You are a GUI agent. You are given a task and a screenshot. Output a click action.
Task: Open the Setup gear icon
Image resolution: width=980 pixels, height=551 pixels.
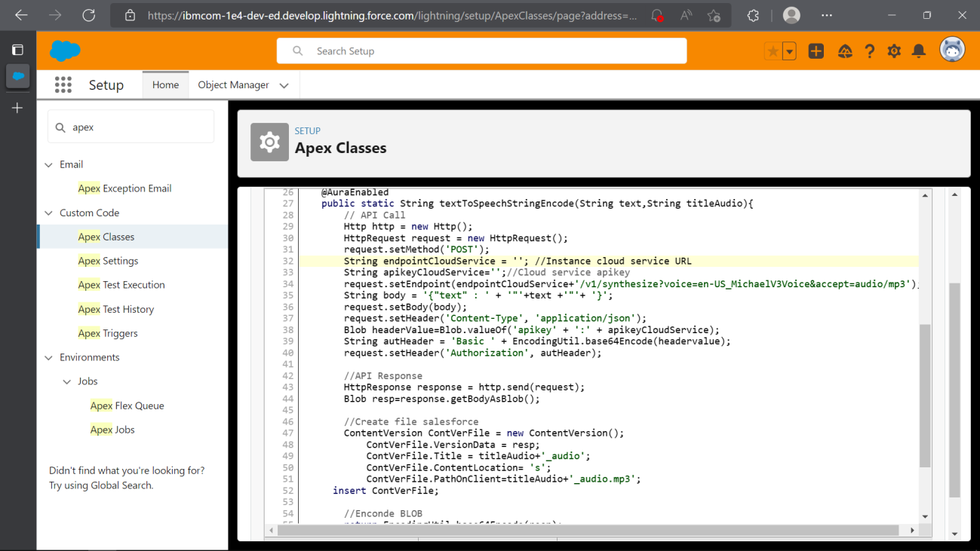click(x=894, y=51)
